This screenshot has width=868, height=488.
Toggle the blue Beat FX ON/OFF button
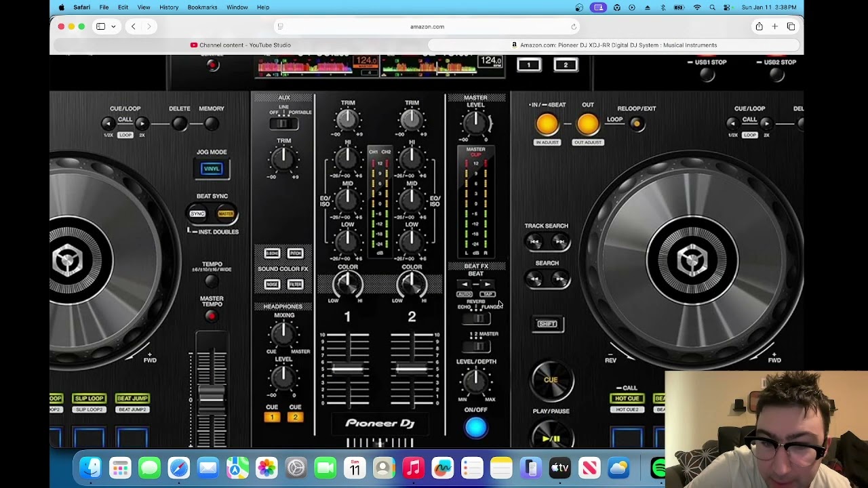tap(476, 427)
